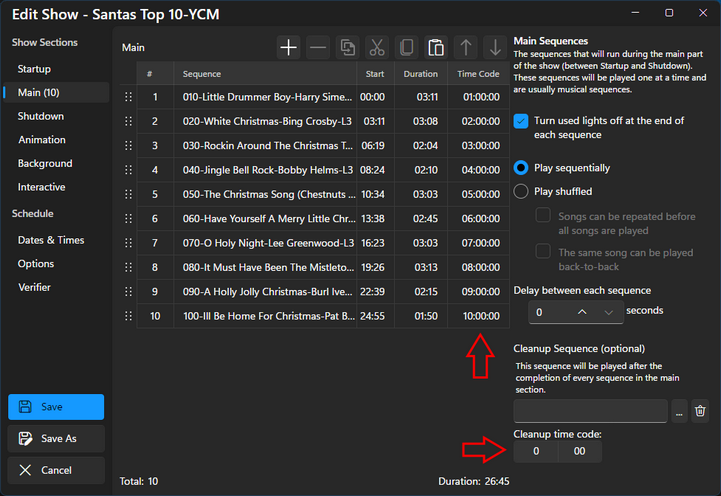Select Play sequentially radio button
721x496 pixels.
(521, 167)
